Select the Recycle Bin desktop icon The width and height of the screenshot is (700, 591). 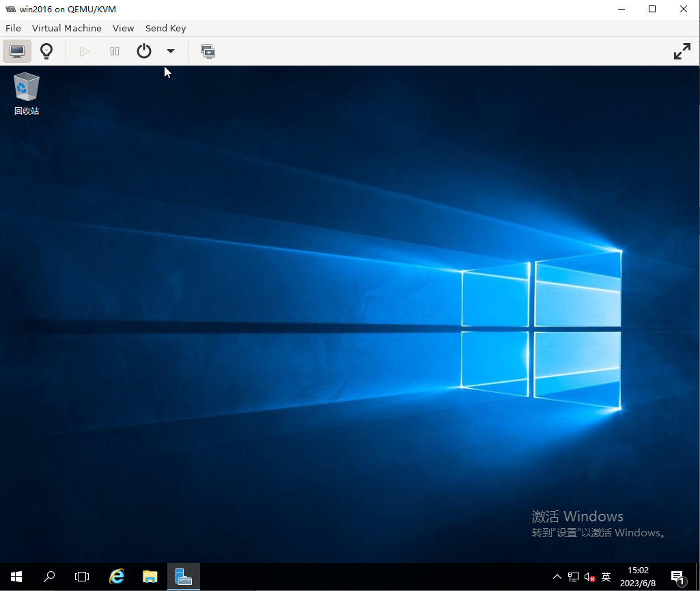(x=27, y=94)
